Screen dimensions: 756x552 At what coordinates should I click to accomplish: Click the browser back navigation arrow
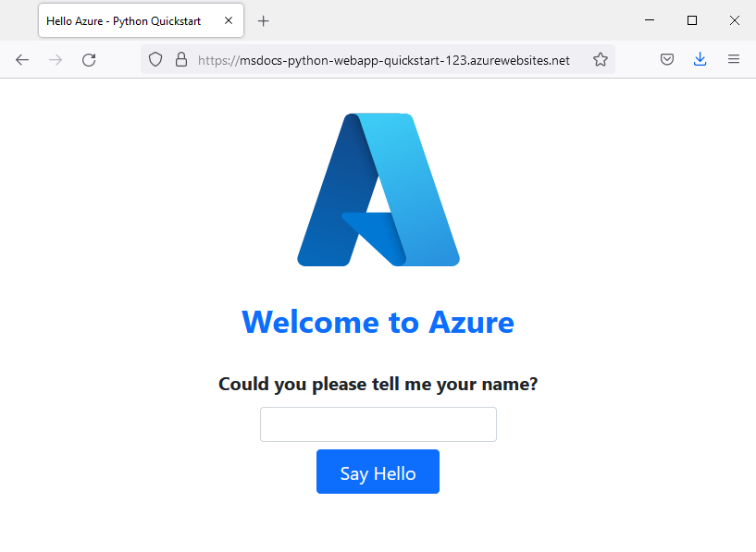coord(22,59)
